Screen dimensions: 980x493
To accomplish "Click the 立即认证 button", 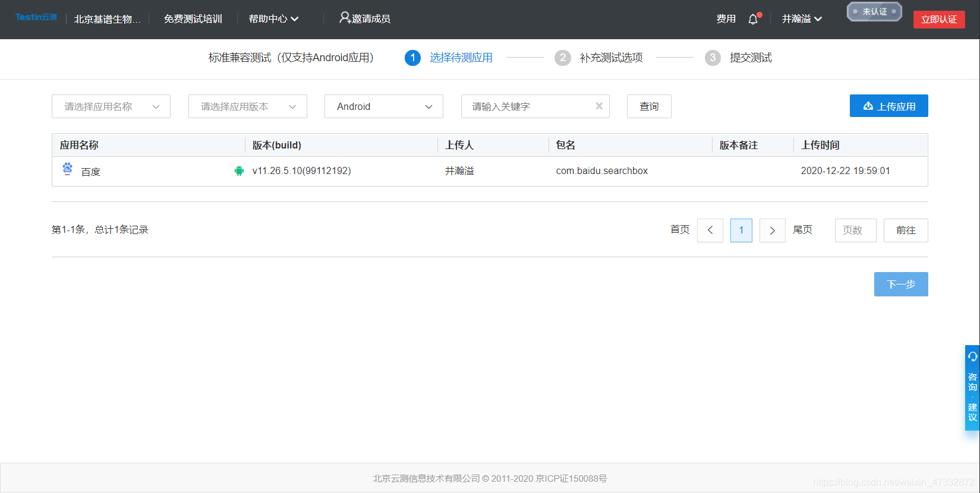I will (x=939, y=19).
